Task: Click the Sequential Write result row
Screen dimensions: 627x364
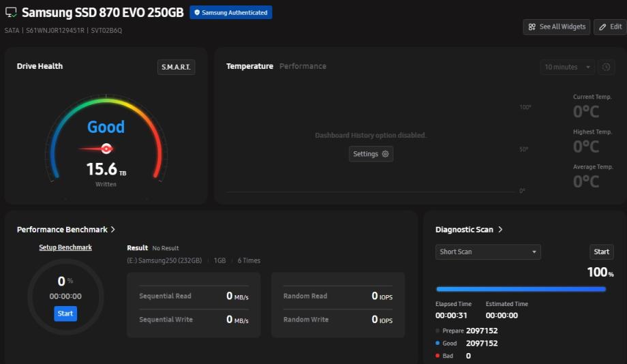Action: coord(194,320)
